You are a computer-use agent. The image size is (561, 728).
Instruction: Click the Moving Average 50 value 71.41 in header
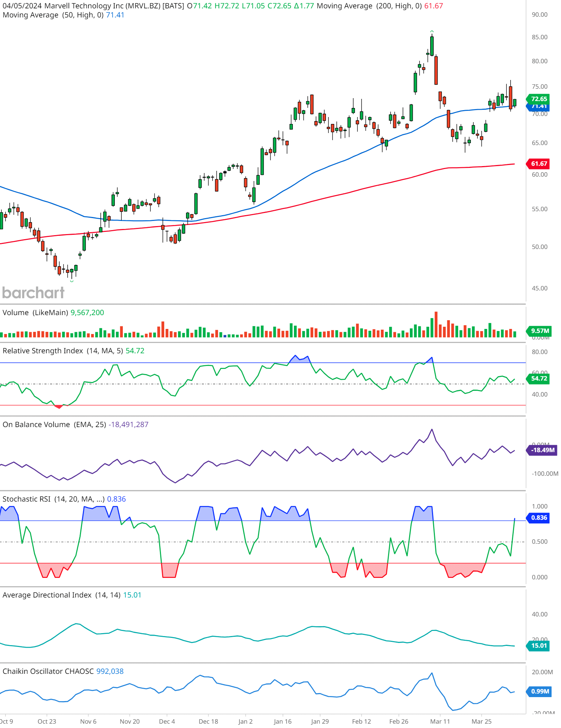[115, 15]
